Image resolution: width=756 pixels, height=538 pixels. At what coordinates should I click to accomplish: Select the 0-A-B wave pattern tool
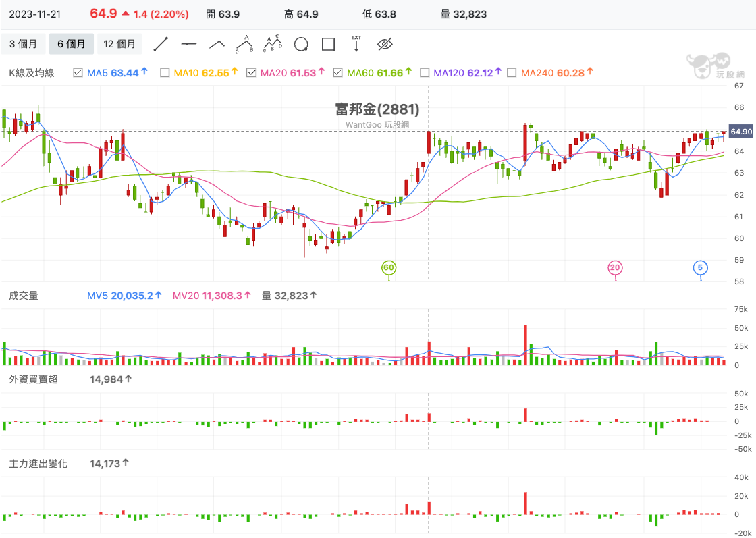[x=244, y=44]
